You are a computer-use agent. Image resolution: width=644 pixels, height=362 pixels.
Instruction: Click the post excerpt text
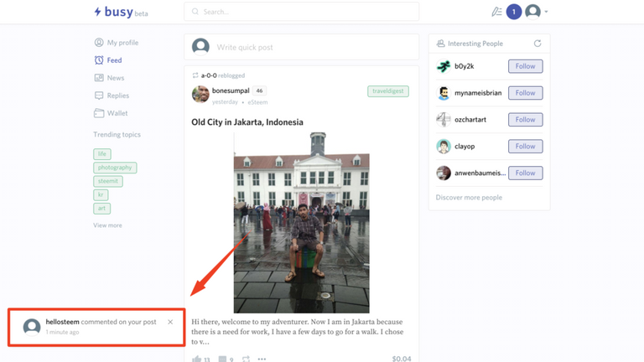(298, 332)
